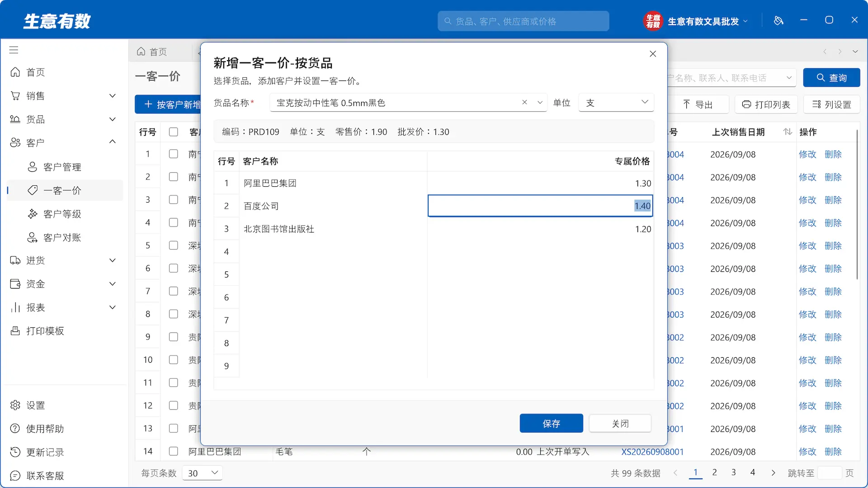Select 阿里巴巴集团 row in dialog
The height and width of the screenshot is (488, 868).
(x=434, y=183)
